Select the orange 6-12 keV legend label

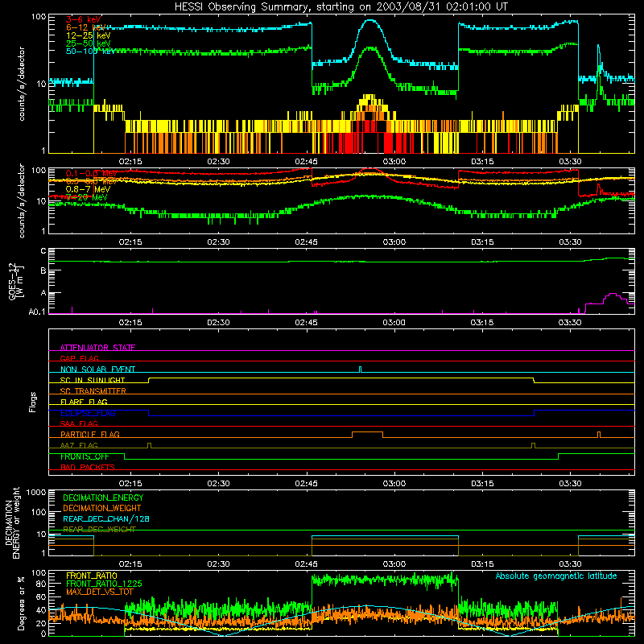86,27
